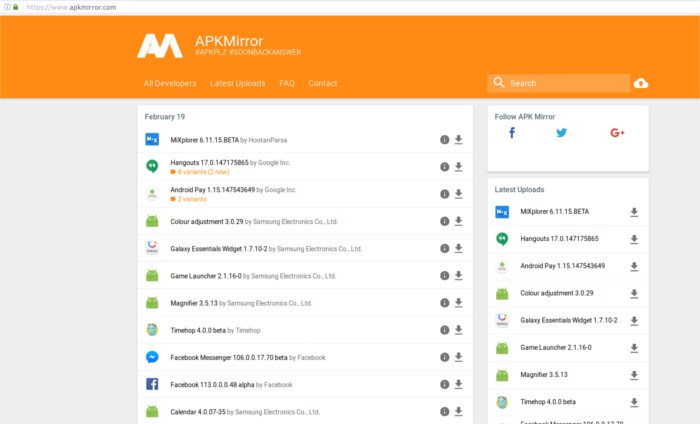Download Android Pay from Latest Uploads sidebar
Viewport: 700px width, 424px height.
click(634, 267)
